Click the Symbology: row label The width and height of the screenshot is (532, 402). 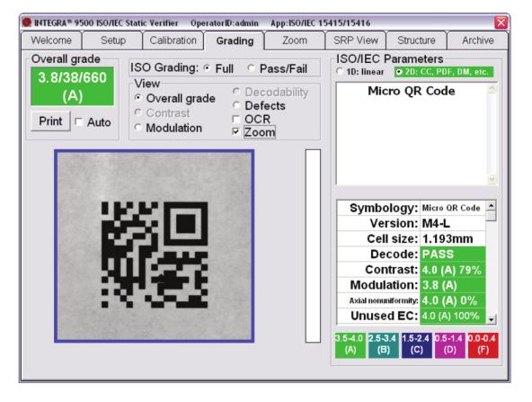pos(384,208)
